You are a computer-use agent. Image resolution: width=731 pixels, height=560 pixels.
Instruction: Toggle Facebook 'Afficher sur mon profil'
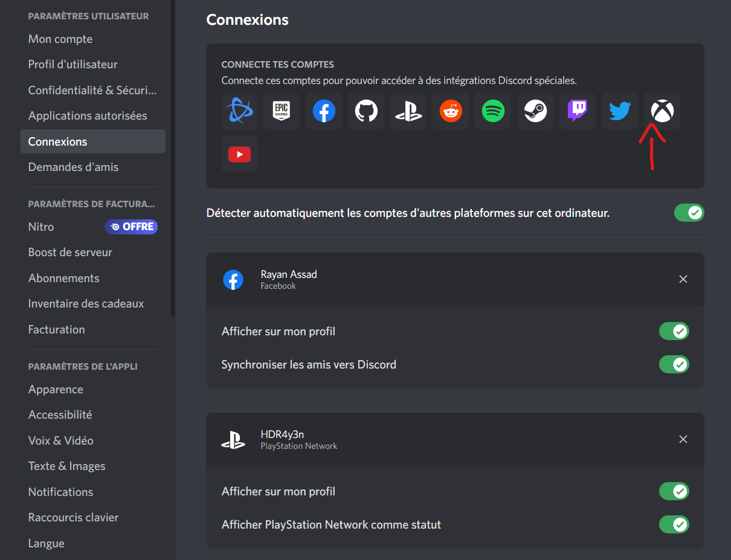pos(674,331)
